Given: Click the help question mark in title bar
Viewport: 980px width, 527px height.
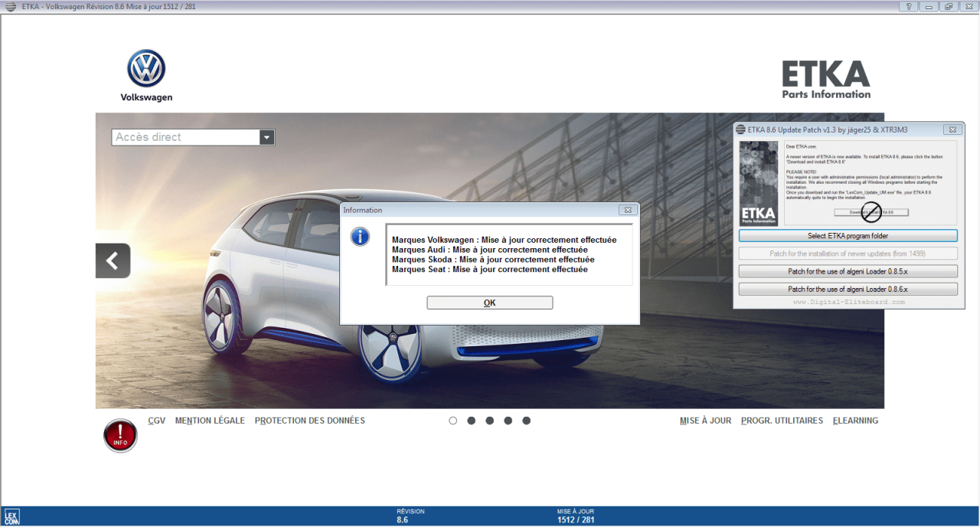Looking at the screenshot, I should (x=908, y=6).
